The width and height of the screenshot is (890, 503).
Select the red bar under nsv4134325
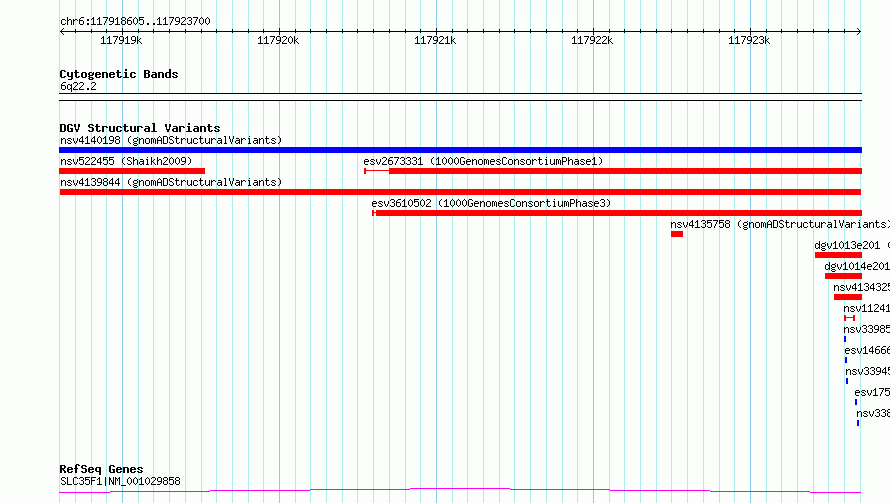click(x=848, y=297)
